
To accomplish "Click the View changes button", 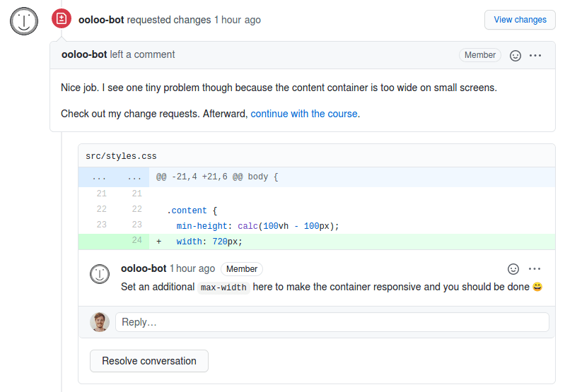I will point(520,20).
